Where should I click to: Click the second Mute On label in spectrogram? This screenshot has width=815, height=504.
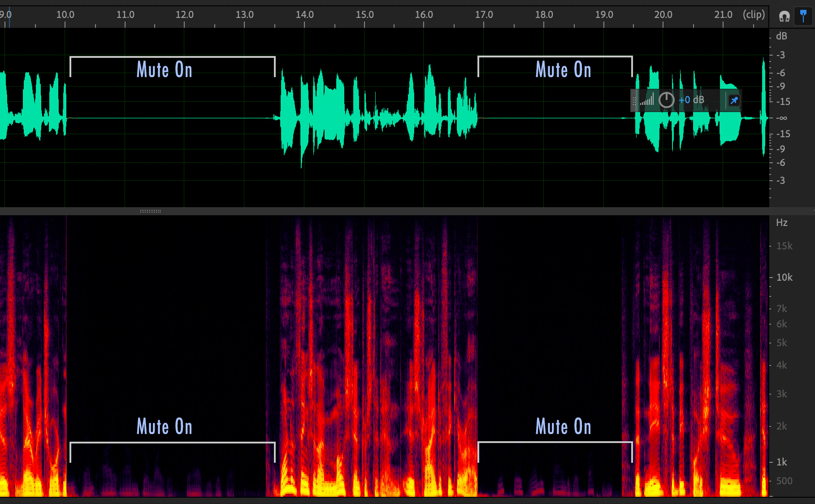point(563,426)
